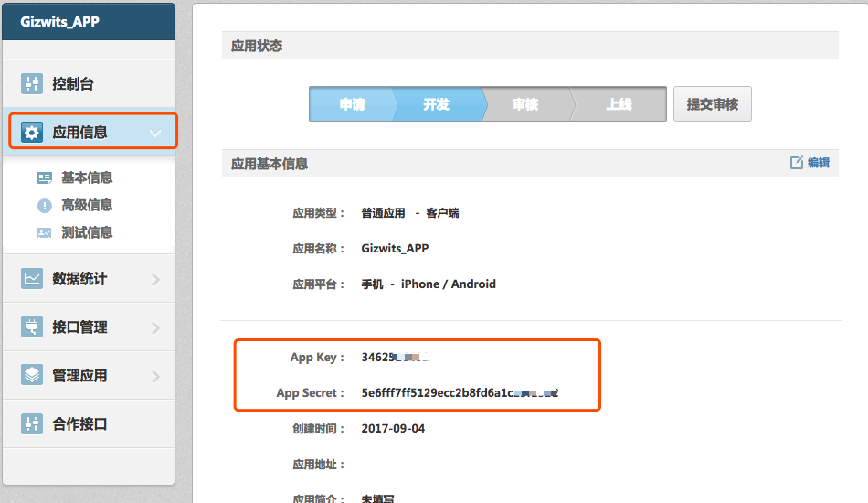Expand the 管理应用 section arrow
The width and height of the screenshot is (868, 503).
point(154,377)
